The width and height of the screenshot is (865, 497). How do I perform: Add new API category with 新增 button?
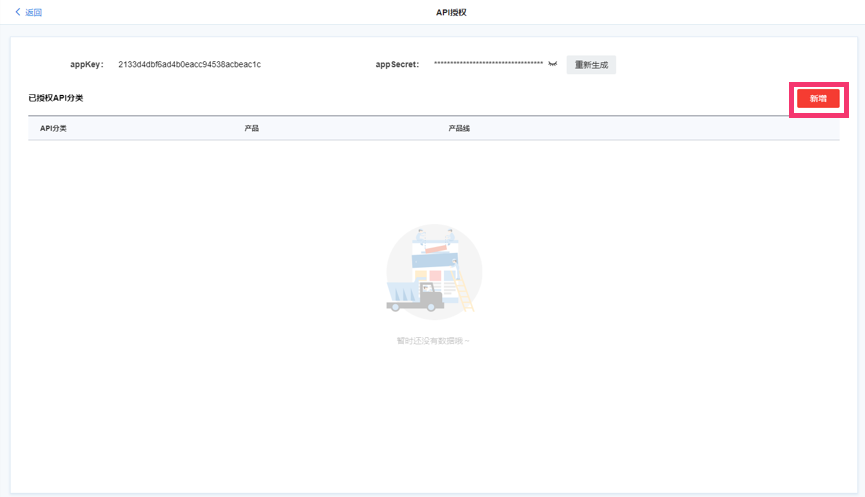coord(818,99)
